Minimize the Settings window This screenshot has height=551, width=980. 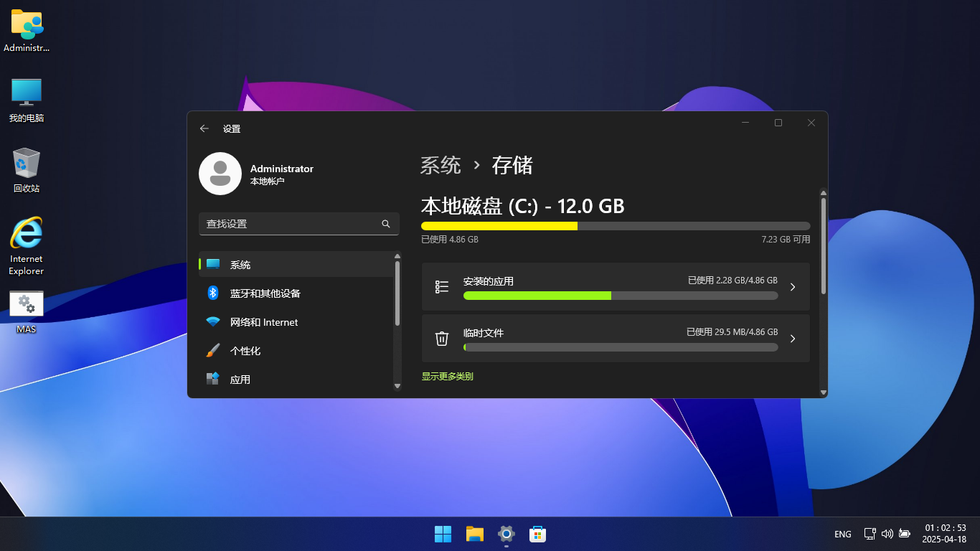[x=745, y=123]
